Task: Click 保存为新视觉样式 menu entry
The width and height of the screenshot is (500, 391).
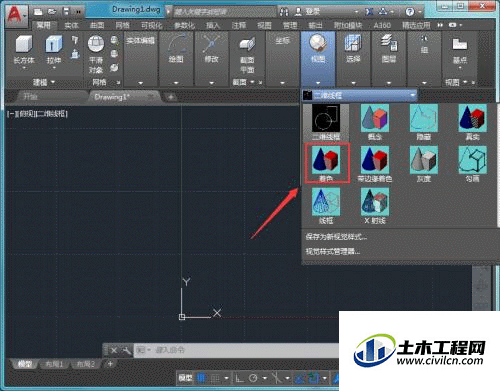Action: [x=336, y=237]
